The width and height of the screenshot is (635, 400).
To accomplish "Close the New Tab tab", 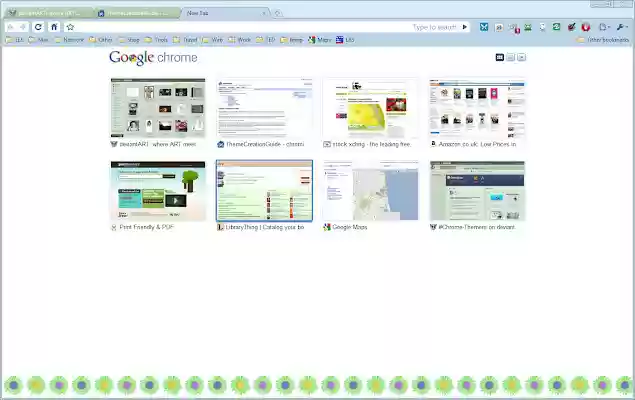I will (264, 13).
